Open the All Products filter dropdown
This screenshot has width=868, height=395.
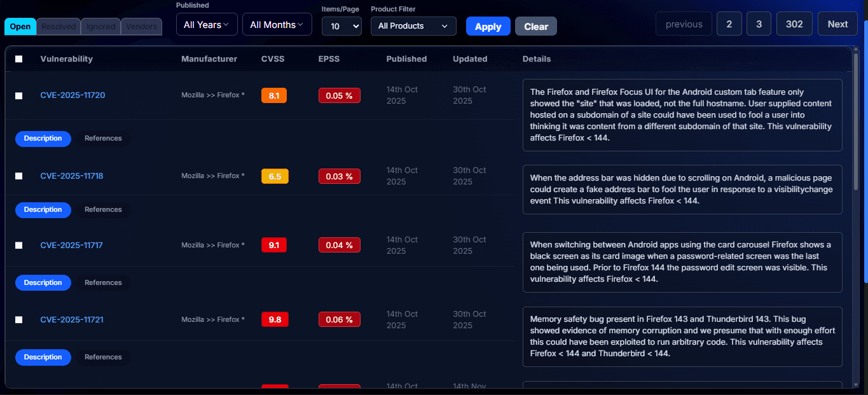413,26
